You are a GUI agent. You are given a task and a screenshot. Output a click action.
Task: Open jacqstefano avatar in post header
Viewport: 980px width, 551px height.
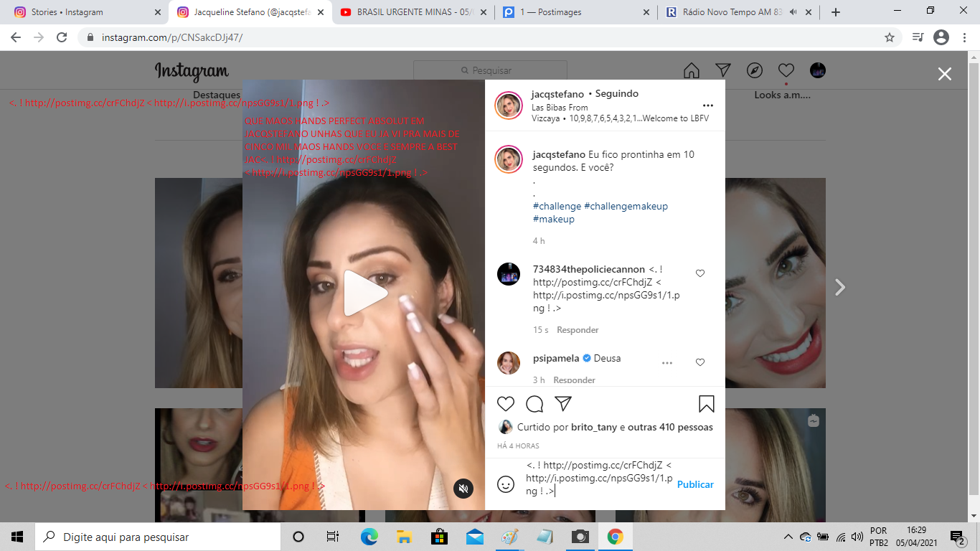[509, 105]
